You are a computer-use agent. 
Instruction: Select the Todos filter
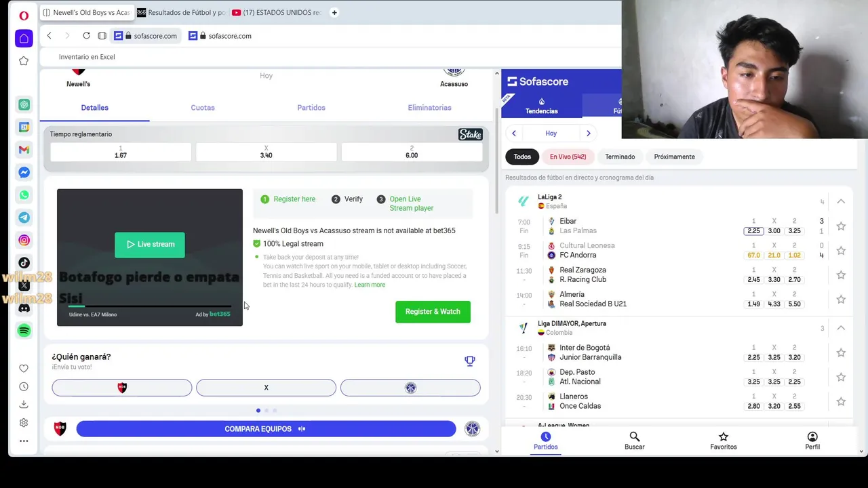pyautogui.click(x=522, y=157)
